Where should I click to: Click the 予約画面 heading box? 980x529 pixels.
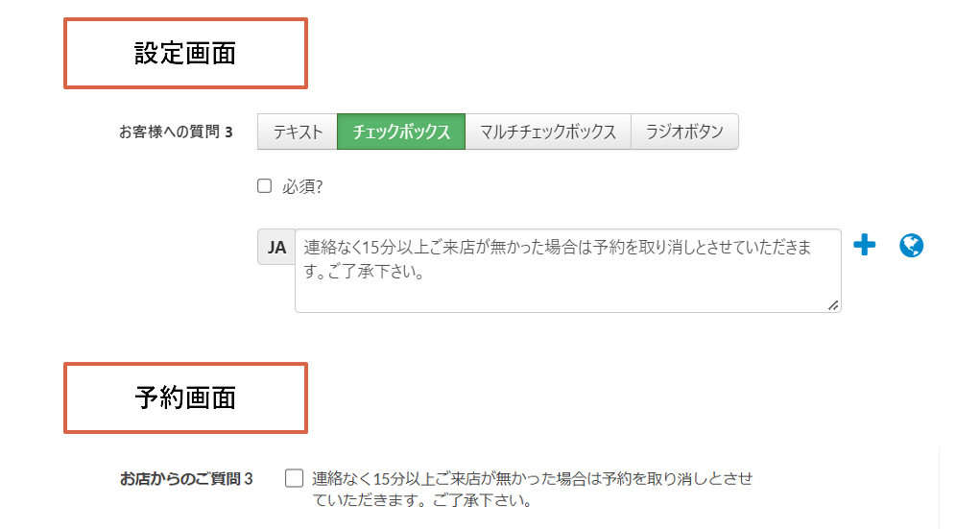tap(185, 397)
